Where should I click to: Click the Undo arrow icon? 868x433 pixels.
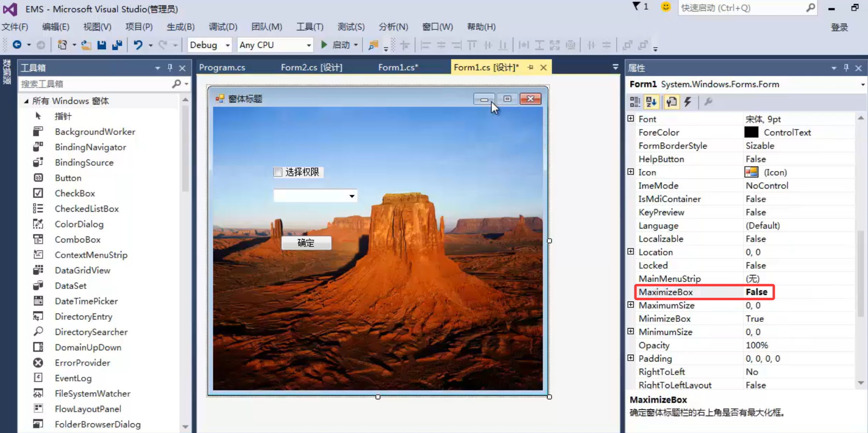(x=138, y=45)
